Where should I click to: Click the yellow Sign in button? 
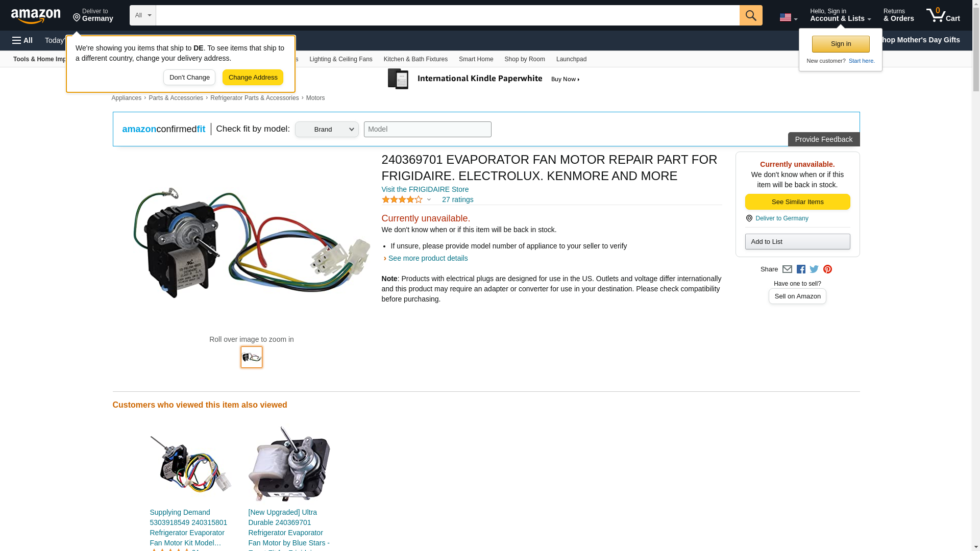pyautogui.click(x=841, y=44)
